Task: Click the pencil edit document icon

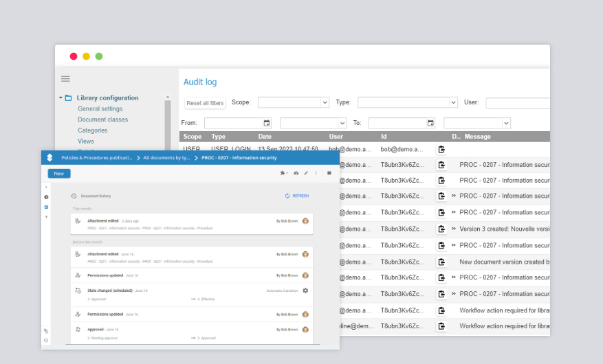Action: tap(306, 173)
